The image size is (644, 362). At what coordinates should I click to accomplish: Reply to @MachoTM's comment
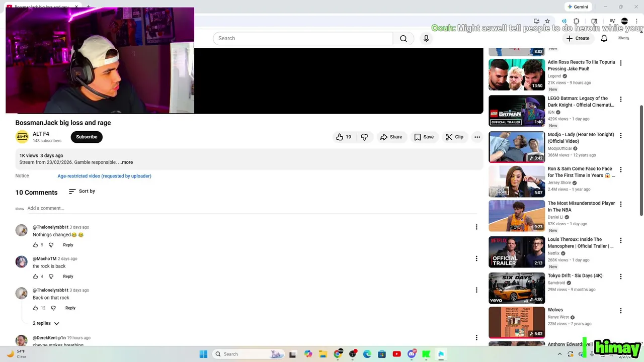68,277
